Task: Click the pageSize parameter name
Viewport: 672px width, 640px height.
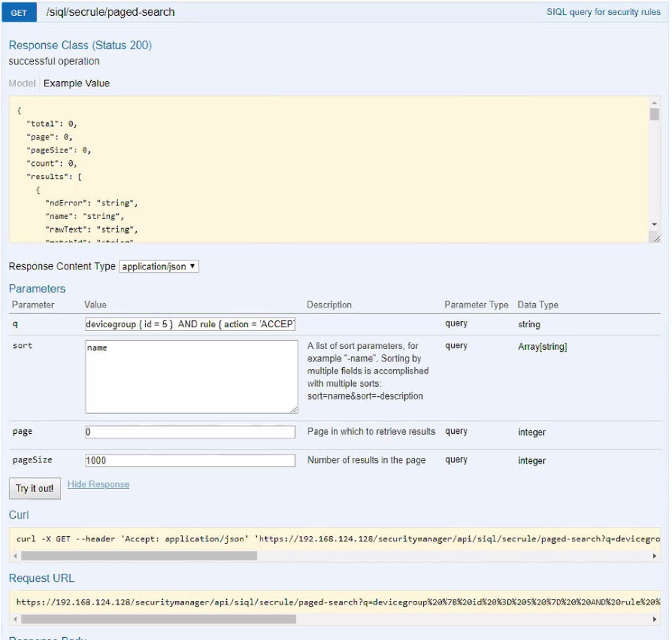Action: (x=32, y=460)
